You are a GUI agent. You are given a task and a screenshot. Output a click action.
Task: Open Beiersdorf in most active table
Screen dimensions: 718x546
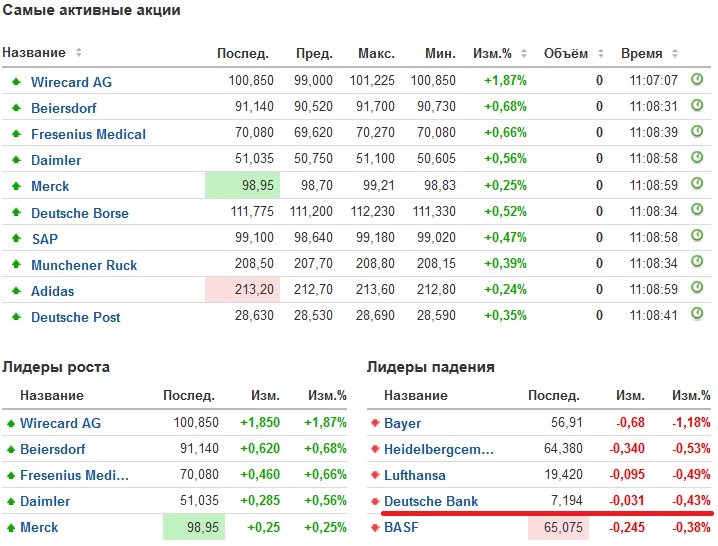pos(64,108)
